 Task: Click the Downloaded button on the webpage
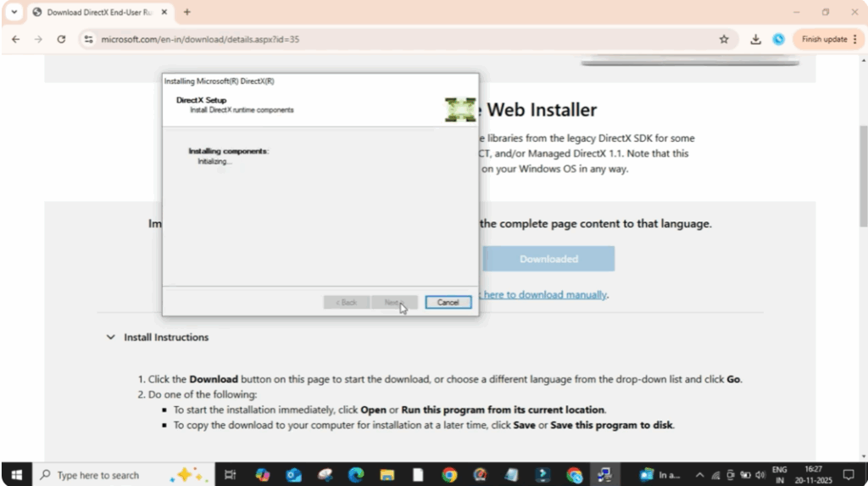[x=548, y=259]
